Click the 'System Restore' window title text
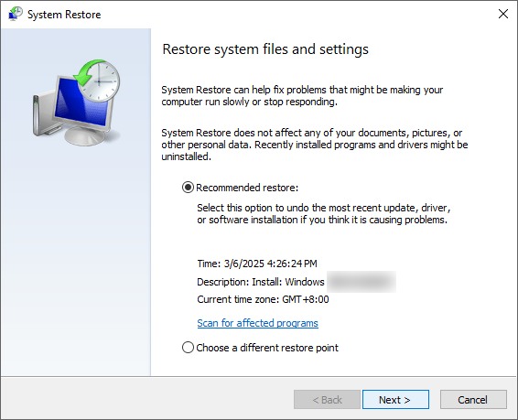 coord(64,15)
